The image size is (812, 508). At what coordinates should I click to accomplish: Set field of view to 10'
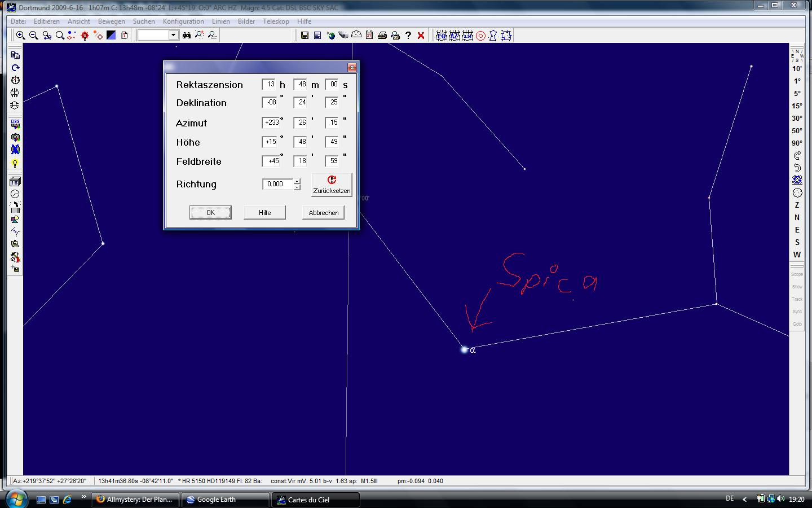[x=797, y=68]
